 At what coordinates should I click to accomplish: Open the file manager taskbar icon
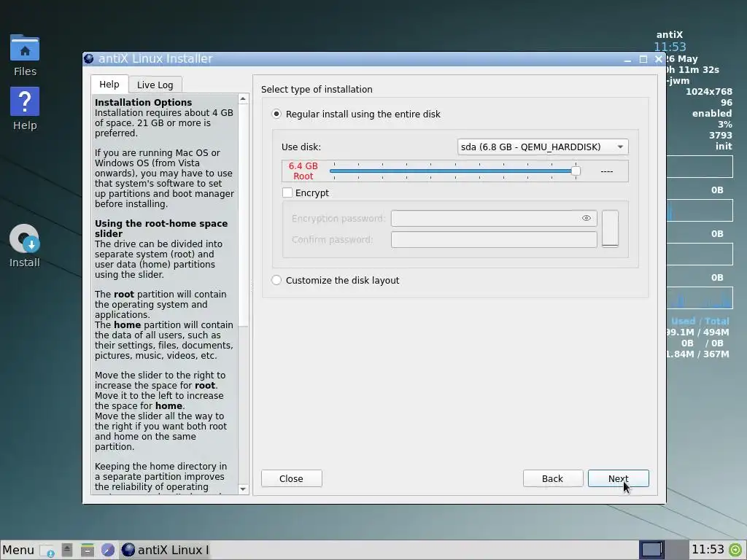click(88, 550)
